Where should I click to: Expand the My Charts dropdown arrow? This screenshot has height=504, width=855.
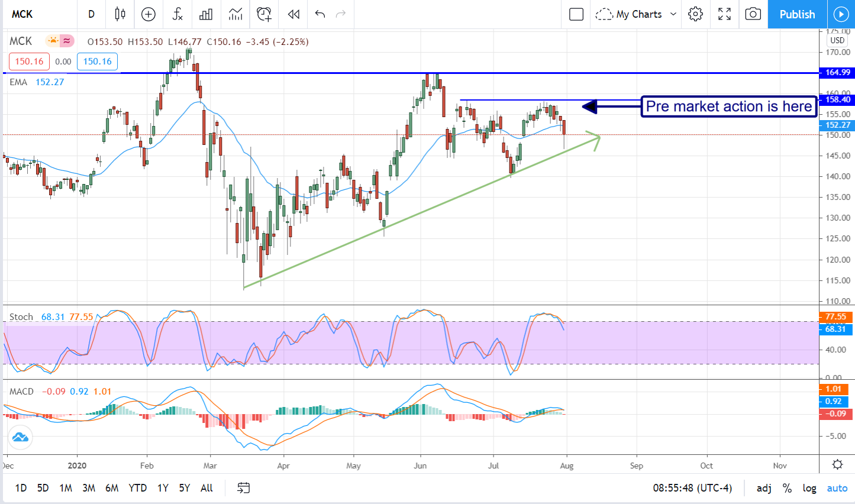point(673,14)
